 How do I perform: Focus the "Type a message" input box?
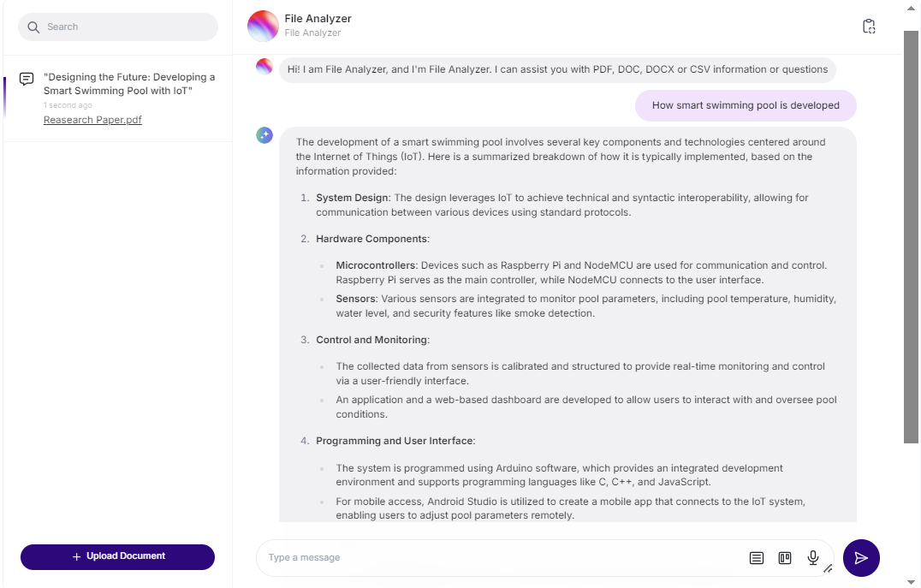[x=496, y=557]
